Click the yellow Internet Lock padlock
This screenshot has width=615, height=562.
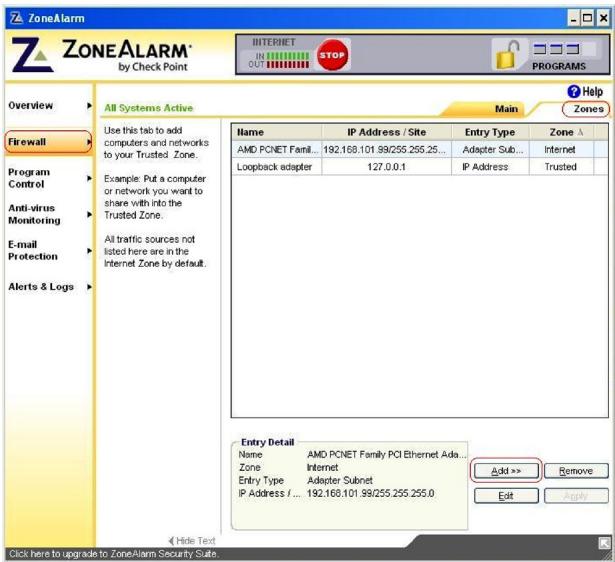pos(508,55)
